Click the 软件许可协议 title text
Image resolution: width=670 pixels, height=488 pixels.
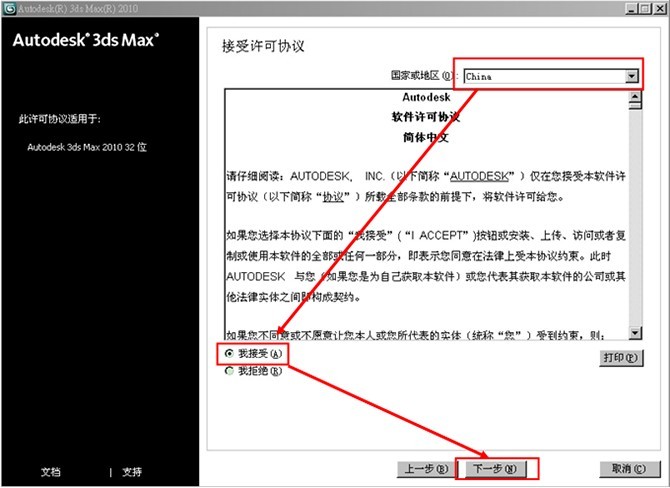(x=426, y=117)
